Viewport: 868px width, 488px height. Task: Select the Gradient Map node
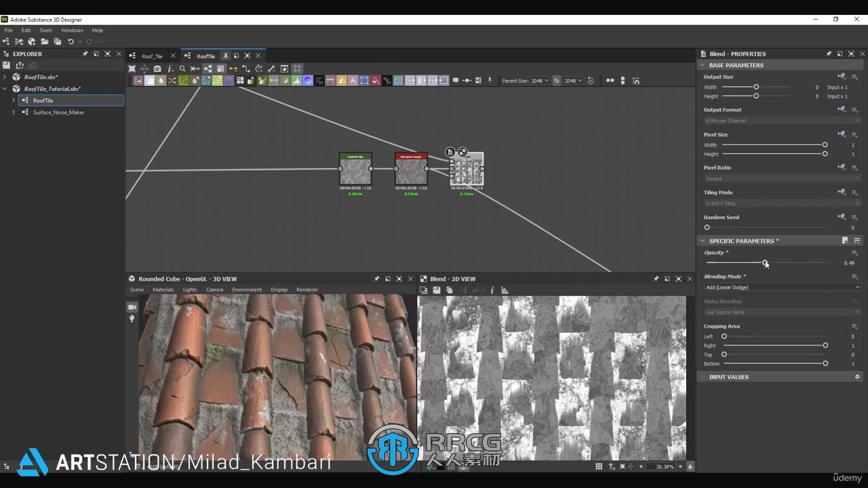pos(355,169)
